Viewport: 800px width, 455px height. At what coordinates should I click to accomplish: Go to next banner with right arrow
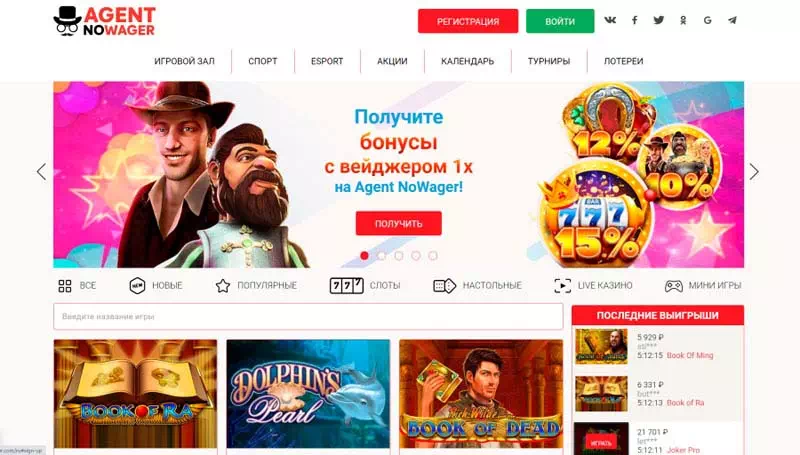click(754, 171)
